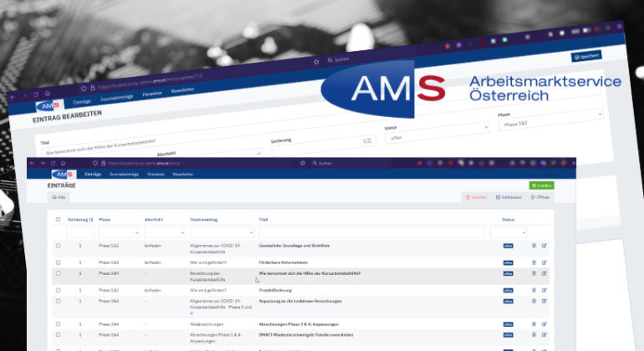
Task: Expand the Abschnitt filter dropdown
Action: coord(165,232)
